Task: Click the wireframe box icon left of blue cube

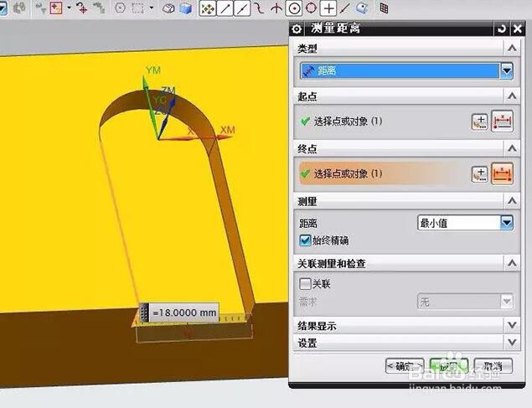Action: click(168, 8)
